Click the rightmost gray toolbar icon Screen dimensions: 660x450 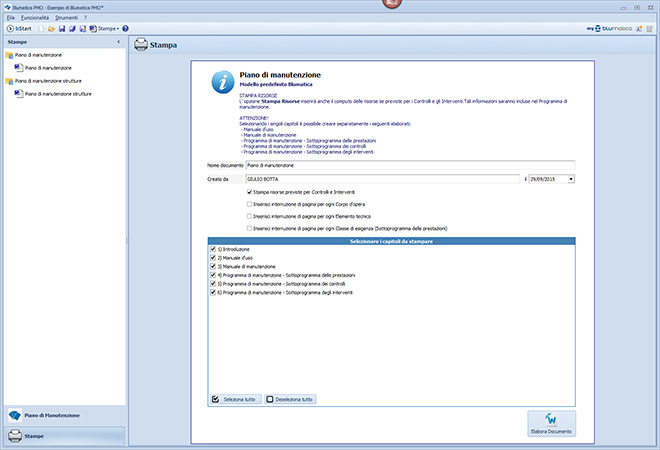point(650,29)
